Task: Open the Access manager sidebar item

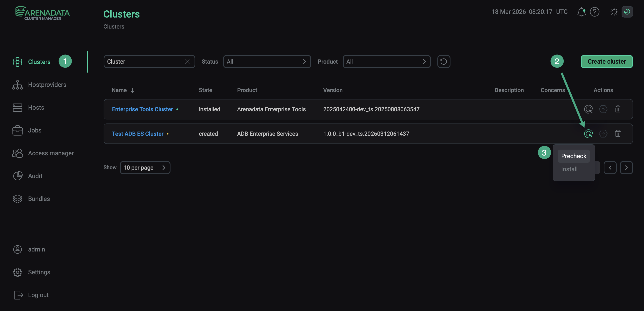Action: tap(51, 153)
